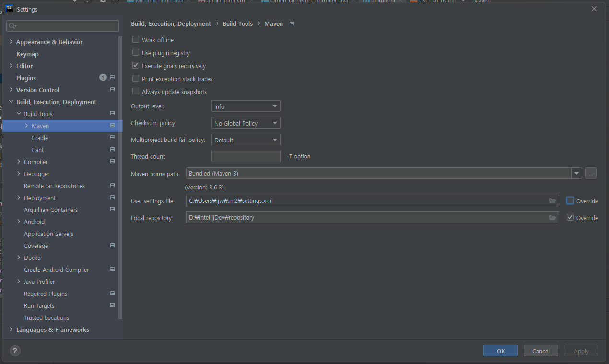Click the IntelliJ logo in Settings title bar
Screen dimensions: 609x364
[9, 9]
